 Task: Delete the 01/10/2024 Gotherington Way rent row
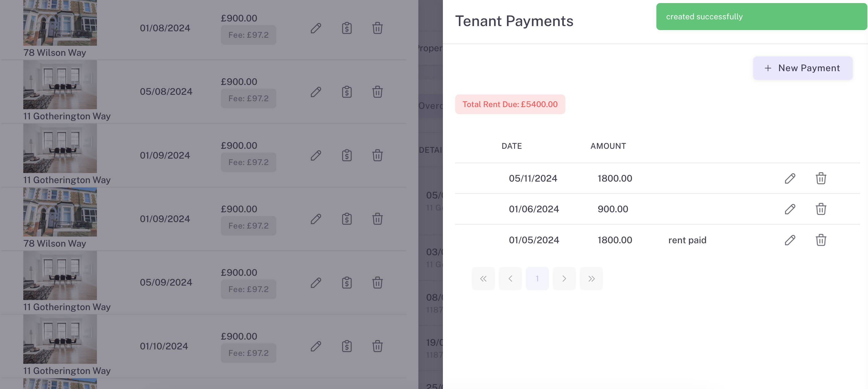(377, 346)
